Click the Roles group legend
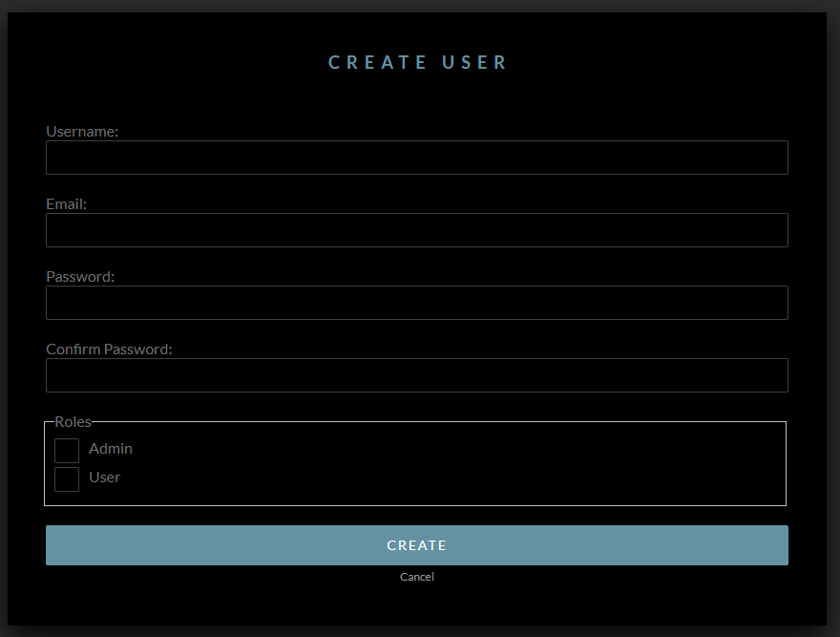Image resolution: width=840 pixels, height=637 pixels. (73, 422)
